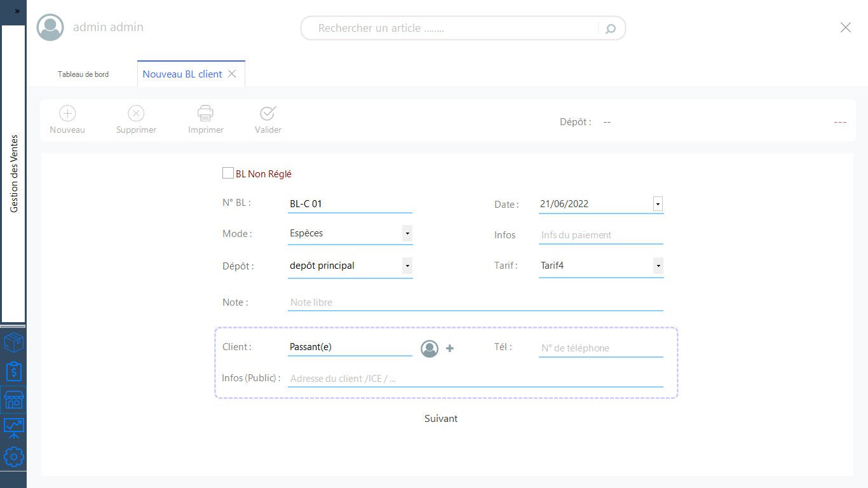Click the Nouveau plus icon in toolbar
868x488 pixels.
(x=67, y=114)
